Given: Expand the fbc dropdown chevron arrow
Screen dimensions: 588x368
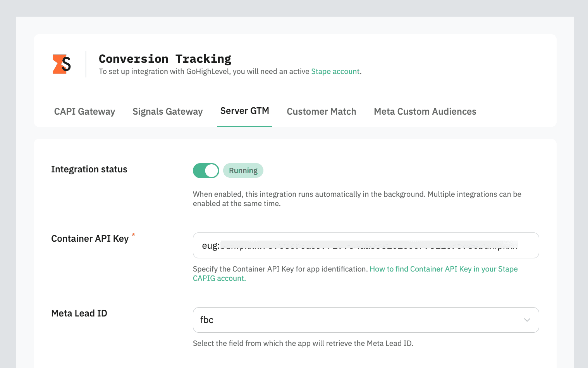Looking at the screenshot, I should [x=527, y=320].
